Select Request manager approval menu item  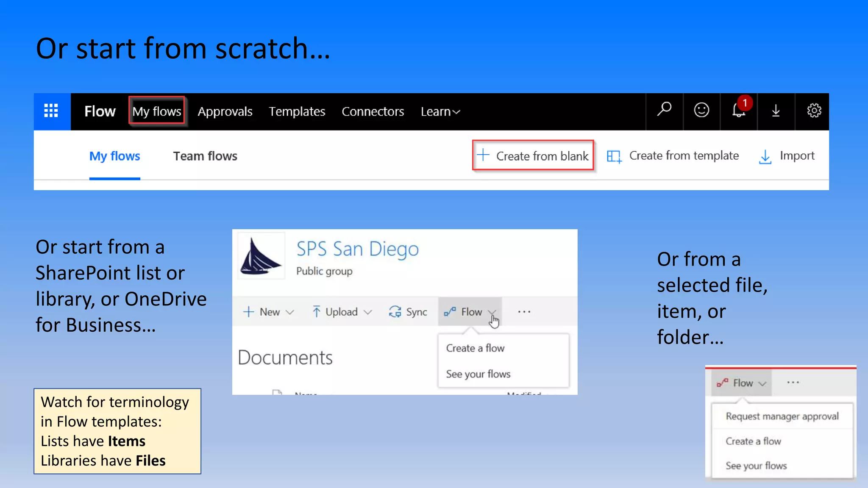782,416
